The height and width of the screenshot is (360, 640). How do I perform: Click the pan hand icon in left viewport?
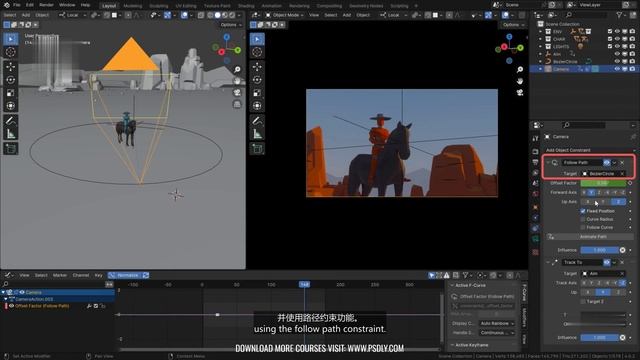[237, 81]
